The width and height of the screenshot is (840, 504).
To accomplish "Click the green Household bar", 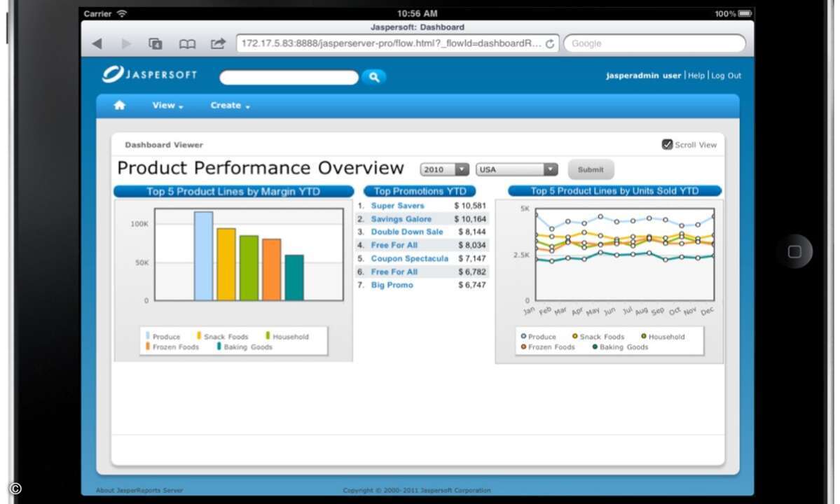I will [249, 268].
